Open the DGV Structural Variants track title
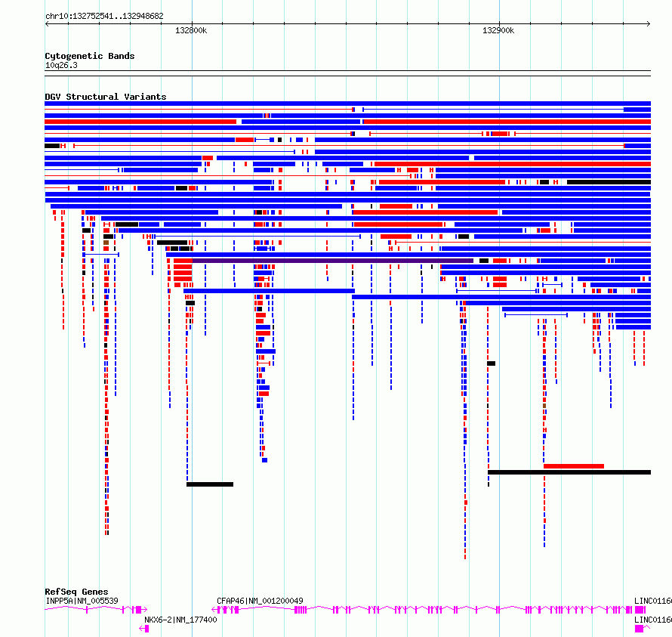Image resolution: width=672 pixels, height=637 pixels. tap(106, 97)
